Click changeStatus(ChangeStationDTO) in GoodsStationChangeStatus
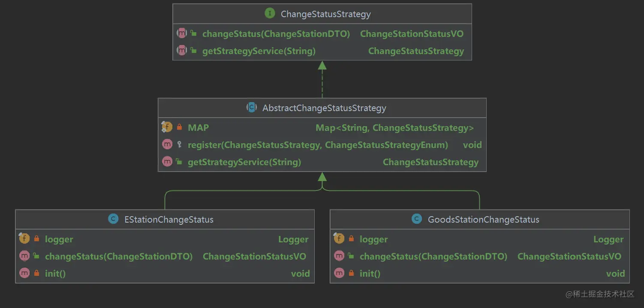Screen dimensions: 644x308 433,257
